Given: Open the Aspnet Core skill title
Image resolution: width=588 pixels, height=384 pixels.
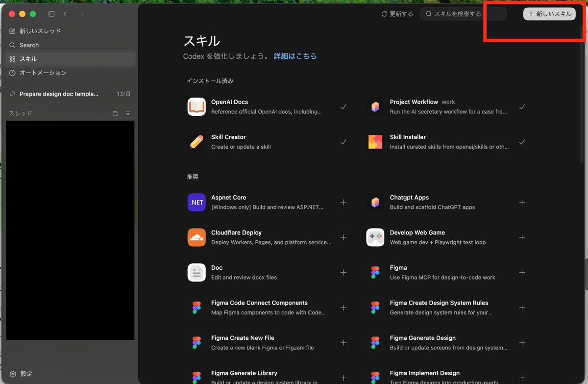Looking at the screenshot, I should [x=228, y=198].
